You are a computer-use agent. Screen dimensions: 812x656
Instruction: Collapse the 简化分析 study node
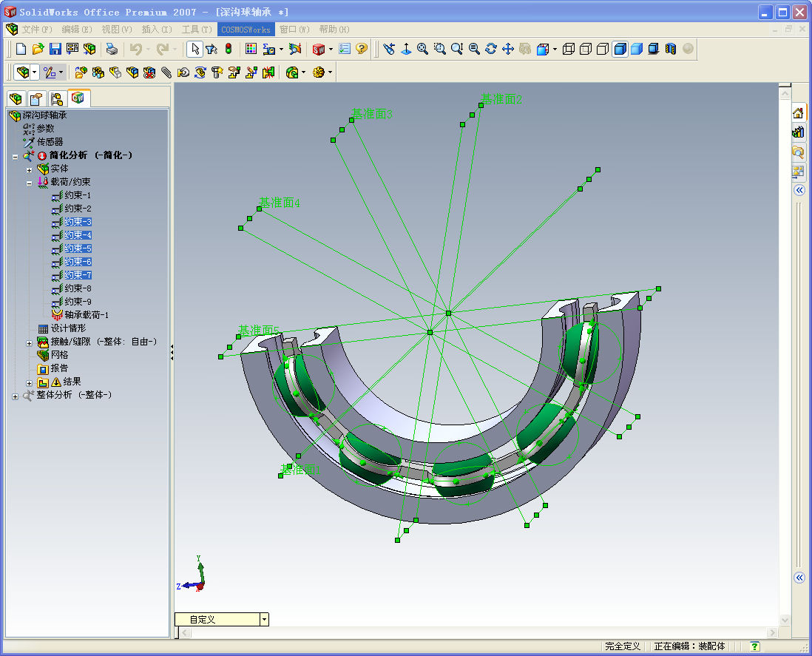pyautogui.click(x=15, y=156)
